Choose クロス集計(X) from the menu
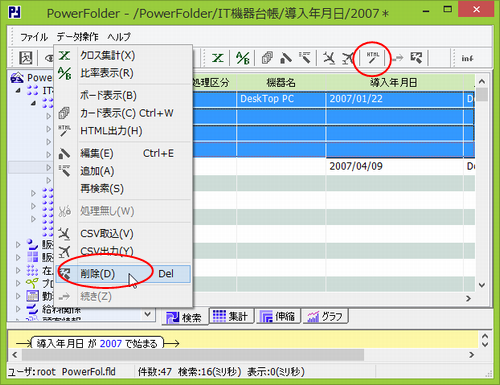The width and height of the screenshot is (500, 385). tap(123, 55)
